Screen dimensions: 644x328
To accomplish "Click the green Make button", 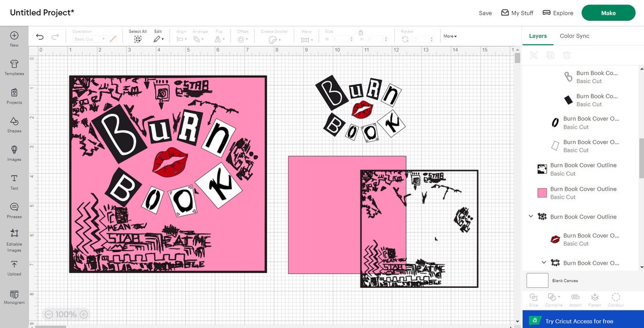I will pos(608,12).
